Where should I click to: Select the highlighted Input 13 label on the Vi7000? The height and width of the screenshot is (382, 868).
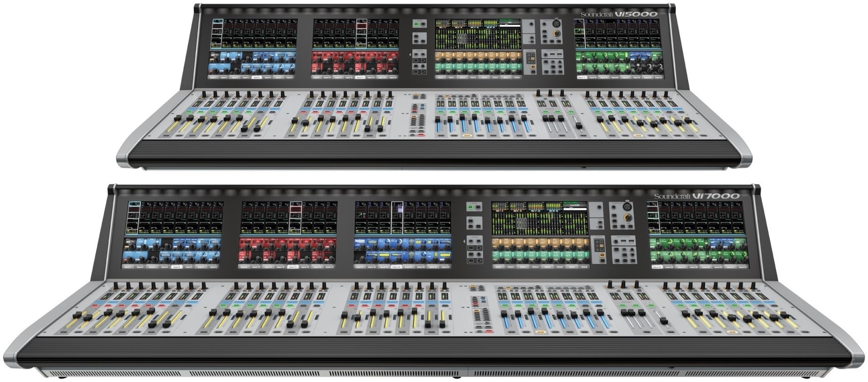pos(293,267)
